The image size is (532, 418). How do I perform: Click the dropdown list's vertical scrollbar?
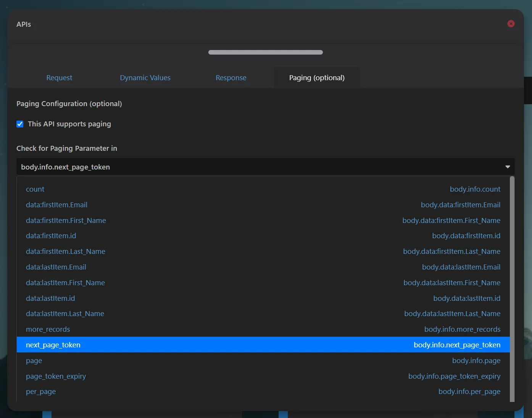[512, 289]
